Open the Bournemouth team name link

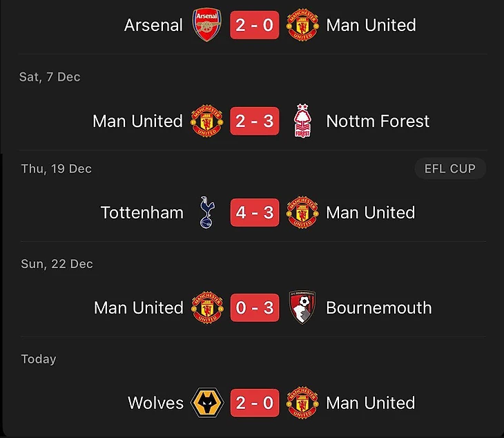[x=378, y=307]
